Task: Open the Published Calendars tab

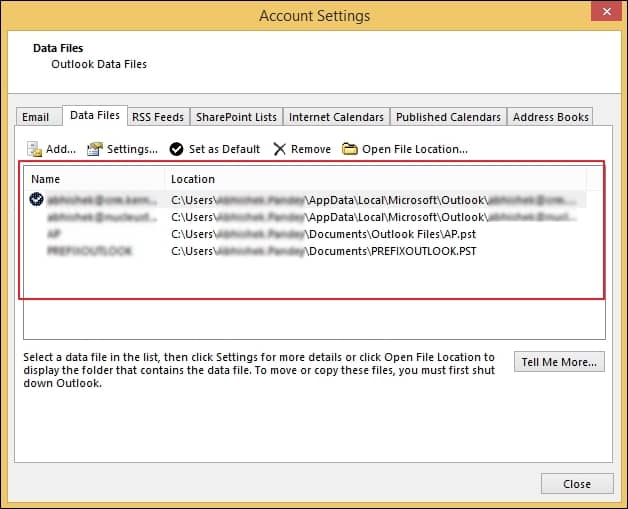Action: click(x=449, y=117)
